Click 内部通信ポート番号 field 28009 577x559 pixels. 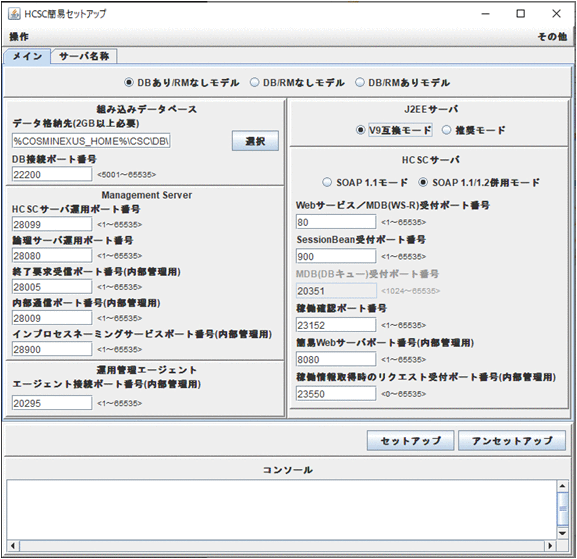click(x=52, y=318)
